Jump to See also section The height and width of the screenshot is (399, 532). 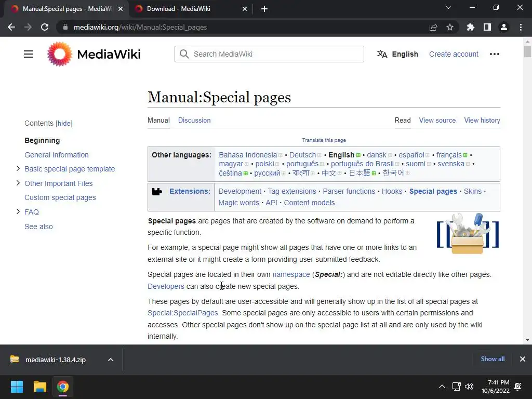click(x=38, y=227)
